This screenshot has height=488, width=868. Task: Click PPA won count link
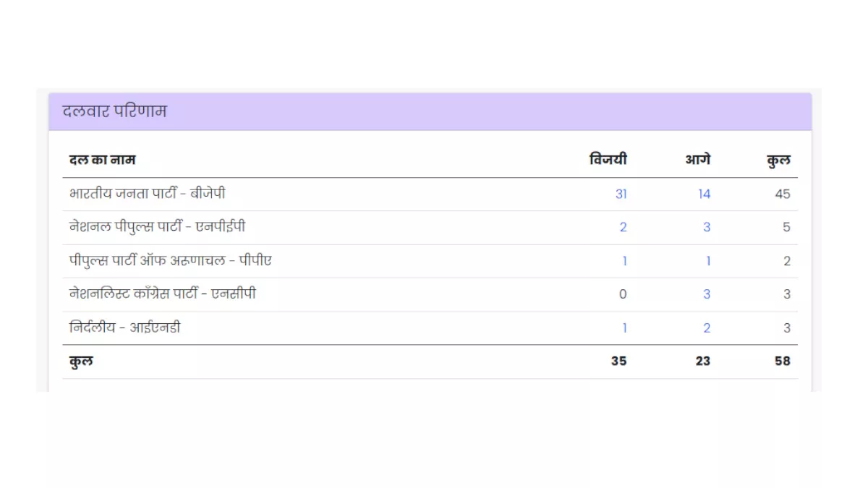pos(624,261)
